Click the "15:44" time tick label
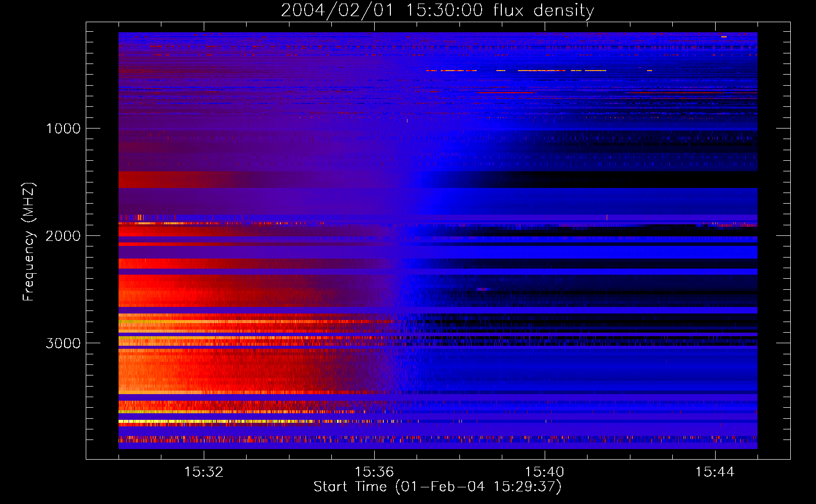Image resolution: width=816 pixels, height=504 pixels. (x=715, y=472)
